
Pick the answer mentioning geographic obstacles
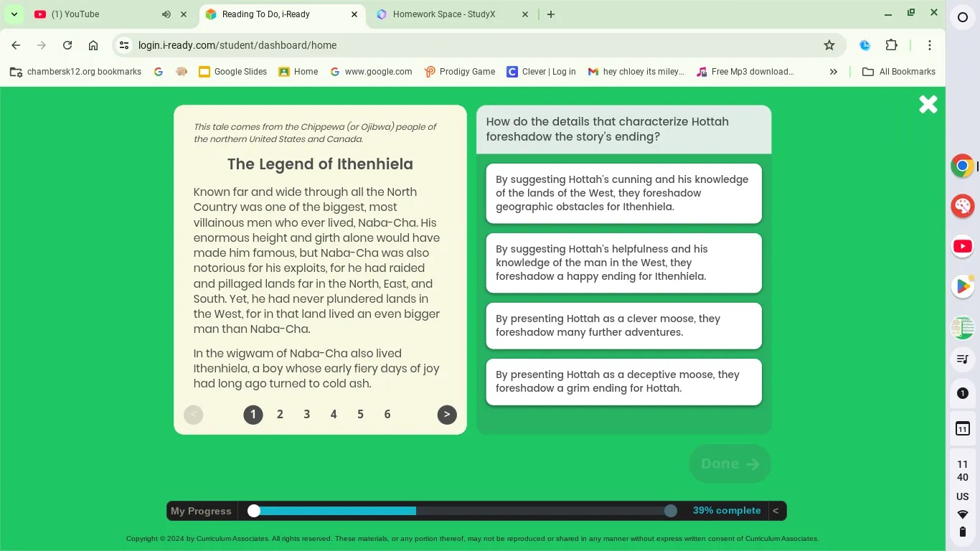(623, 193)
